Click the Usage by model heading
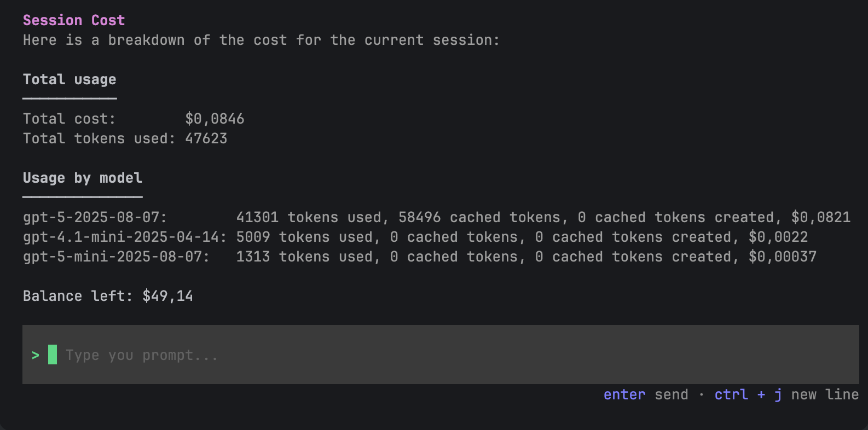 point(83,177)
